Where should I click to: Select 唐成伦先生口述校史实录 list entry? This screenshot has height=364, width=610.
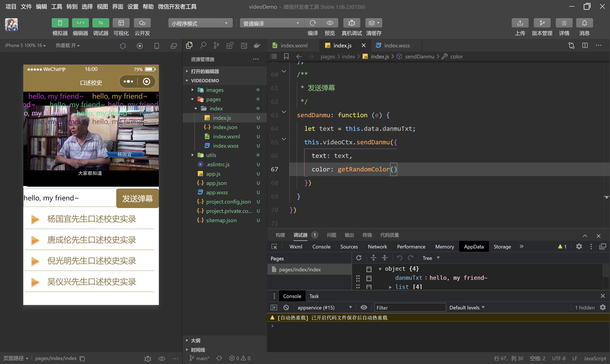tap(91, 240)
